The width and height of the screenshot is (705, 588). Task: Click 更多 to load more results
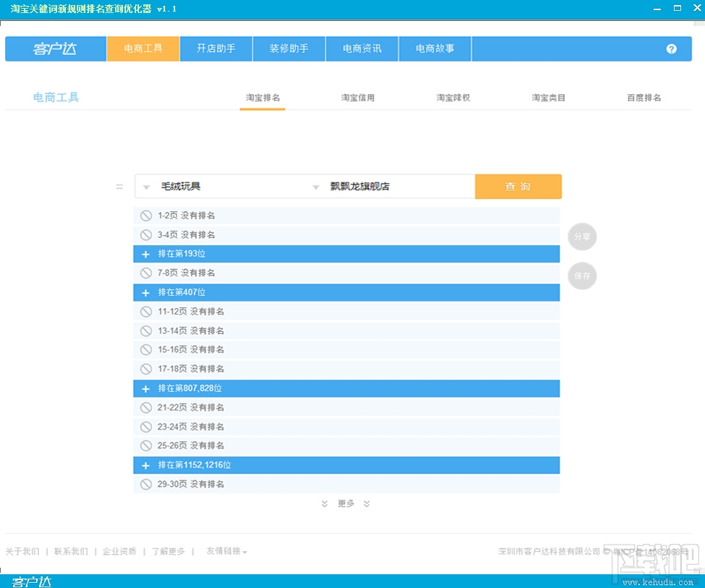coord(346,504)
